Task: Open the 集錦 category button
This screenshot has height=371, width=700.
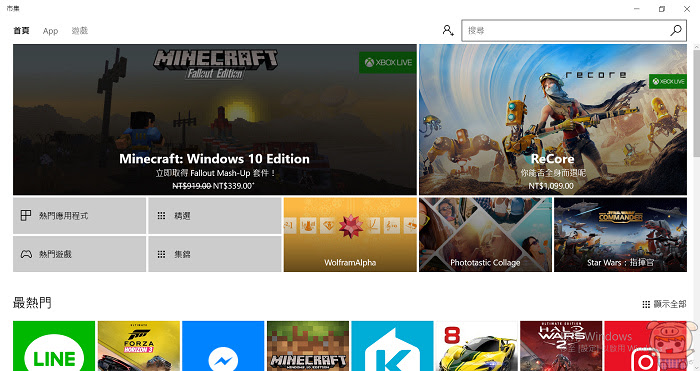Action: 214,254
